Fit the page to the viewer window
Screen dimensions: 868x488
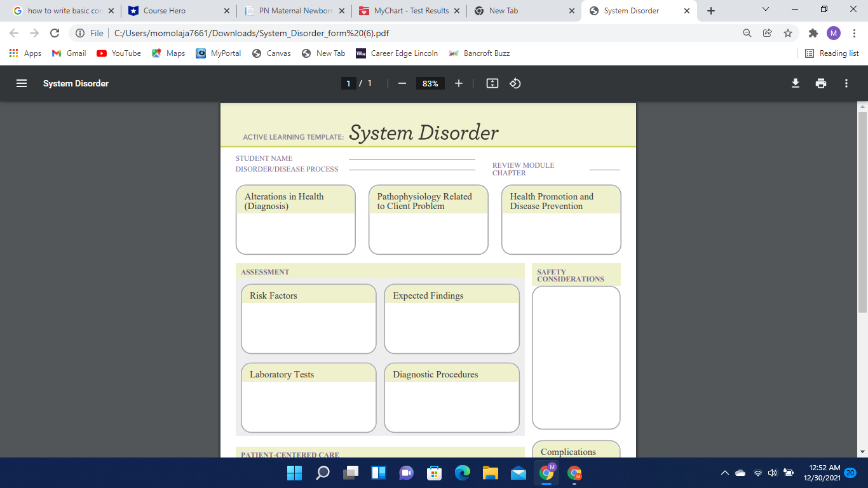coord(492,83)
